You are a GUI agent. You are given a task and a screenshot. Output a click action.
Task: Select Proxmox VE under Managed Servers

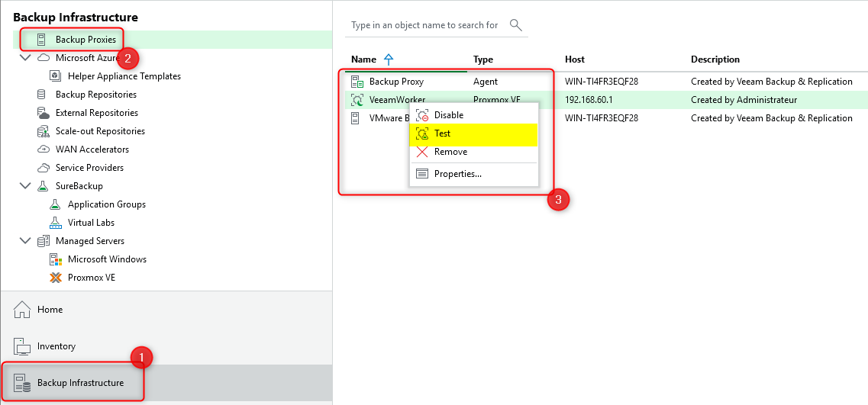click(x=92, y=278)
